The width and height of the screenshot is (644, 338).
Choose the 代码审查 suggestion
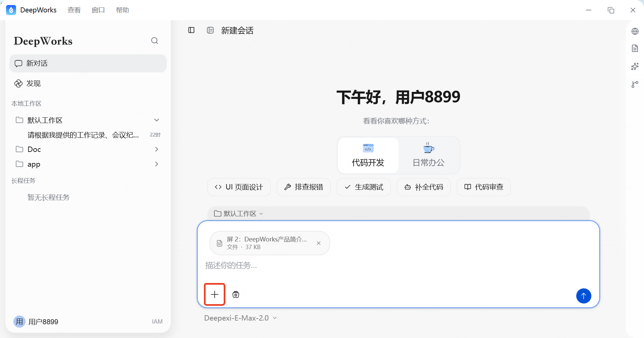coord(484,187)
